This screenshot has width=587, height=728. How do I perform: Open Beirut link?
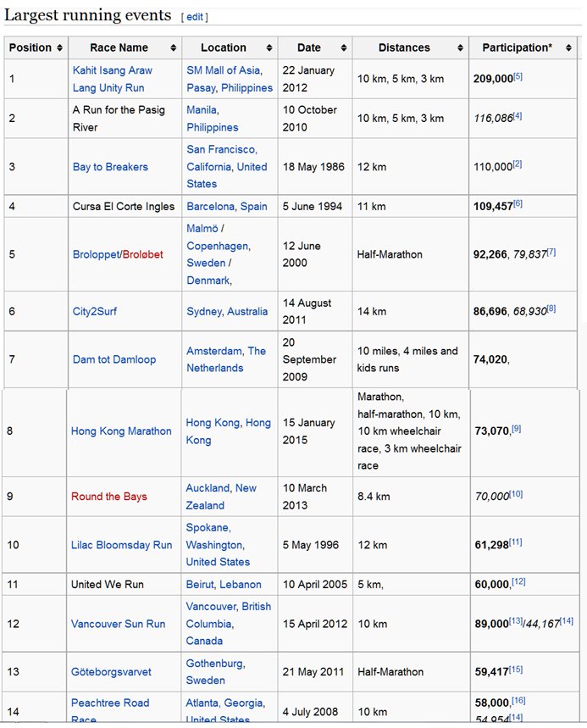tap(200, 585)
